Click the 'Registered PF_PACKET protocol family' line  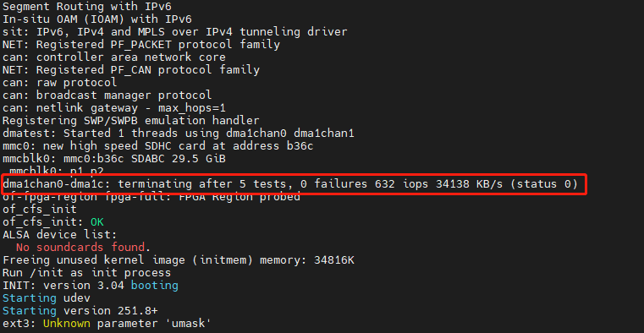click(x=141, y=45)
